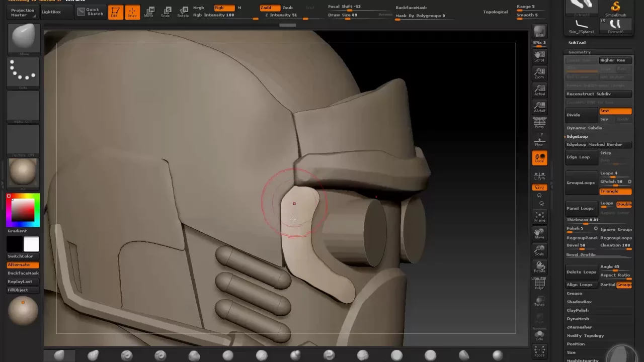
Task: Switch to Zsub mode
Action: click(288, 8)
